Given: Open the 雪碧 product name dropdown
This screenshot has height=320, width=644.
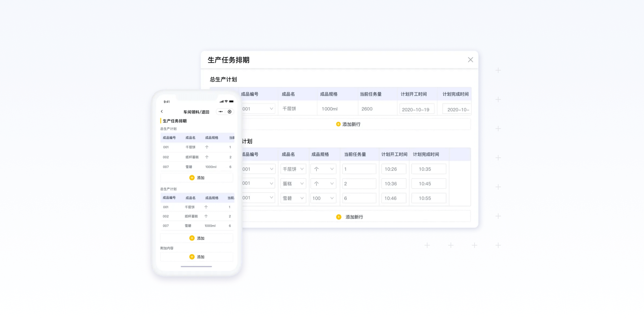Looking at the screenshot, I should [x=293, y=198].
